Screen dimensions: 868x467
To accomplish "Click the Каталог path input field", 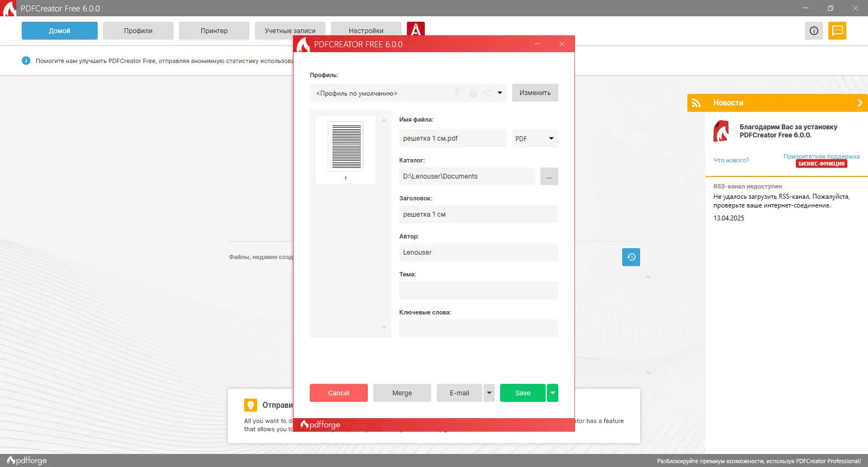I will pyautogui.click(x=467, y=176).
